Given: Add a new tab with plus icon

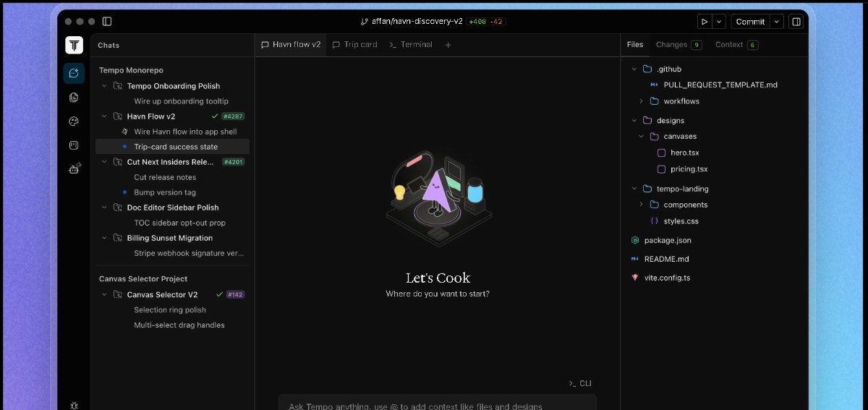Looking at the screenshot, I should coord(448,45).
